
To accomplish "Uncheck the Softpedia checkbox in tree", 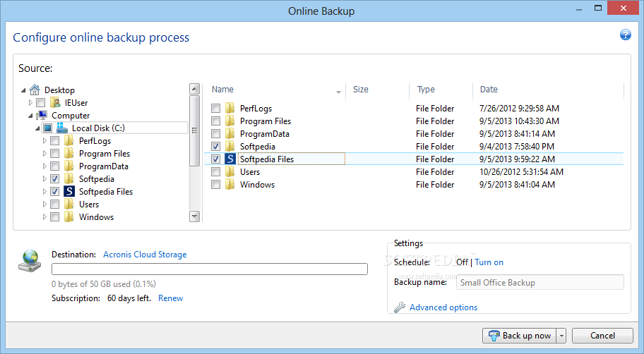I will [54, 179].
